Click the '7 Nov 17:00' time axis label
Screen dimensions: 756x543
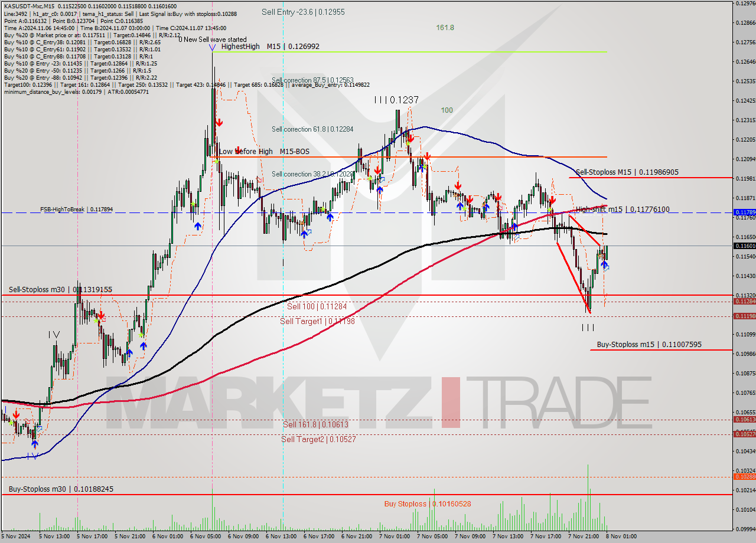pos(546,537)
